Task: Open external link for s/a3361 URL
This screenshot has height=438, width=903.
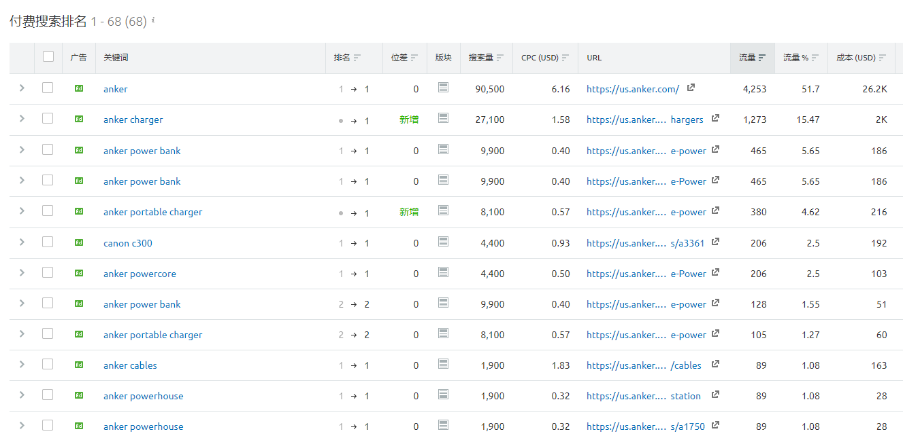Action: click(x=715, y=243)
